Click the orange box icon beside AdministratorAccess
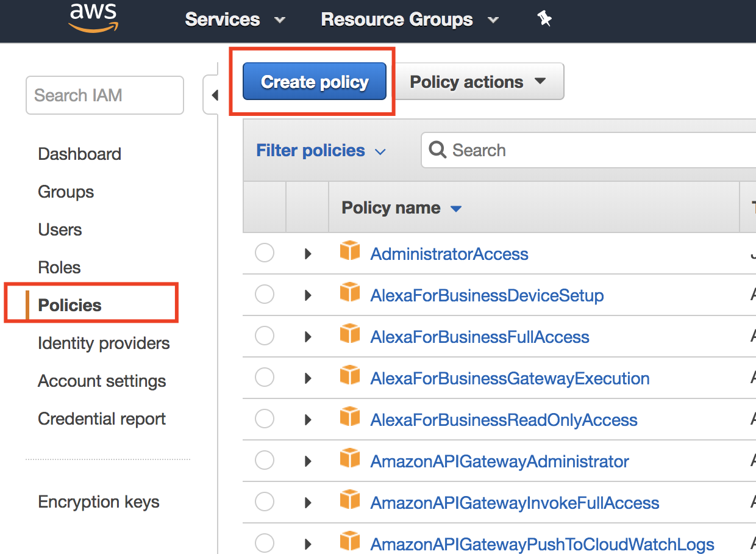The width and height of the screenshot is (756, 554). coord(350,251)
